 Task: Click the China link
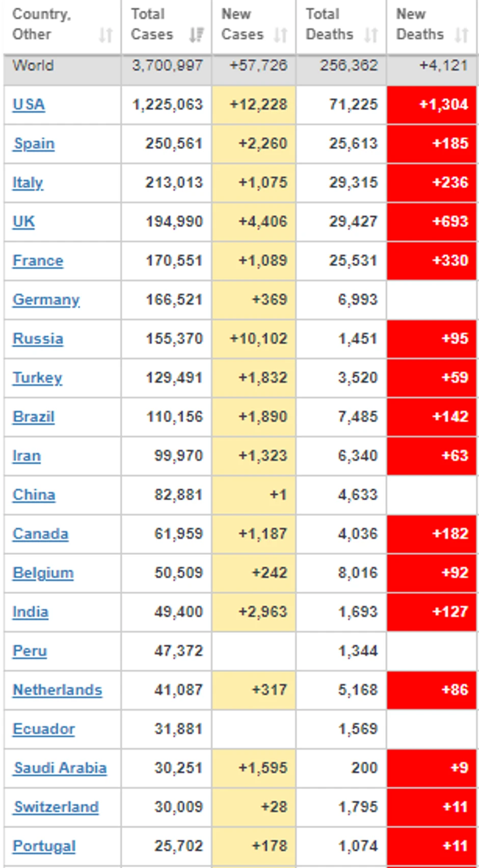34,495
